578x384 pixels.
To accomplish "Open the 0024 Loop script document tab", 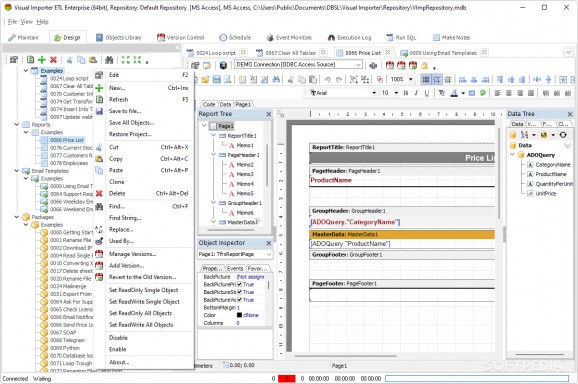I will point(216,53).
